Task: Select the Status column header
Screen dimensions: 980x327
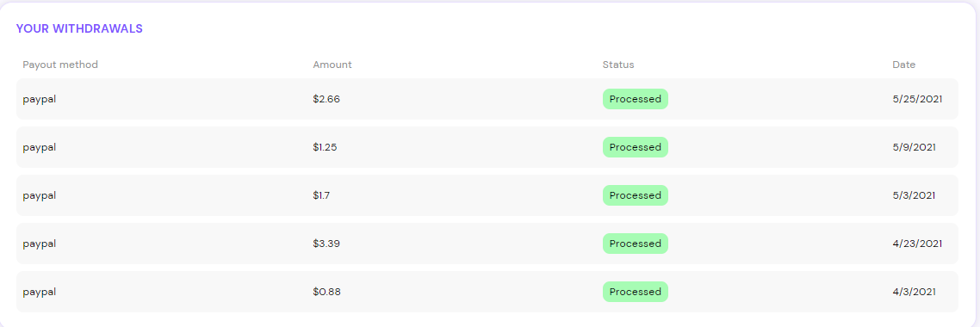Action: coord(618,65)
